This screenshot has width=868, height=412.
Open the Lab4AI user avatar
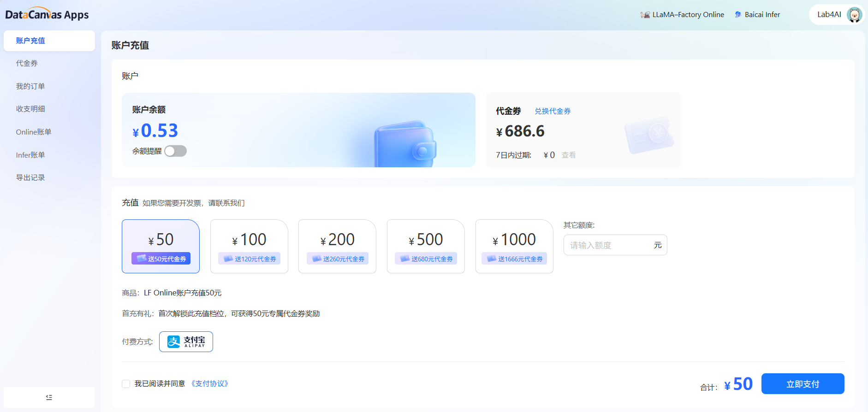854,15
